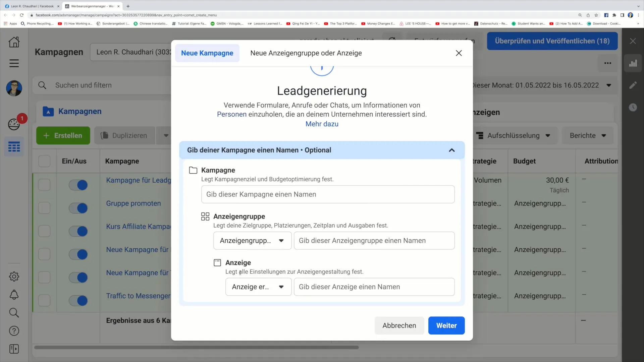The image size is (644, 362).
Task: Focus the campaign name input field
Action: [328, 194]
